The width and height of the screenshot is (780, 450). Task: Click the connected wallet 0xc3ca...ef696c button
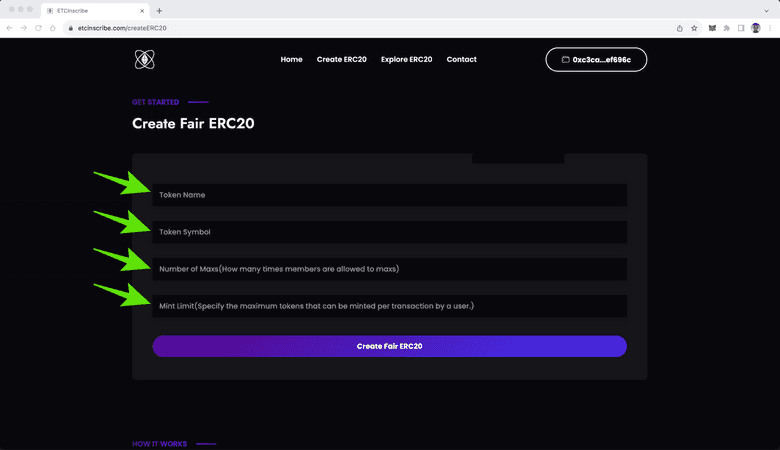(596, 60)
